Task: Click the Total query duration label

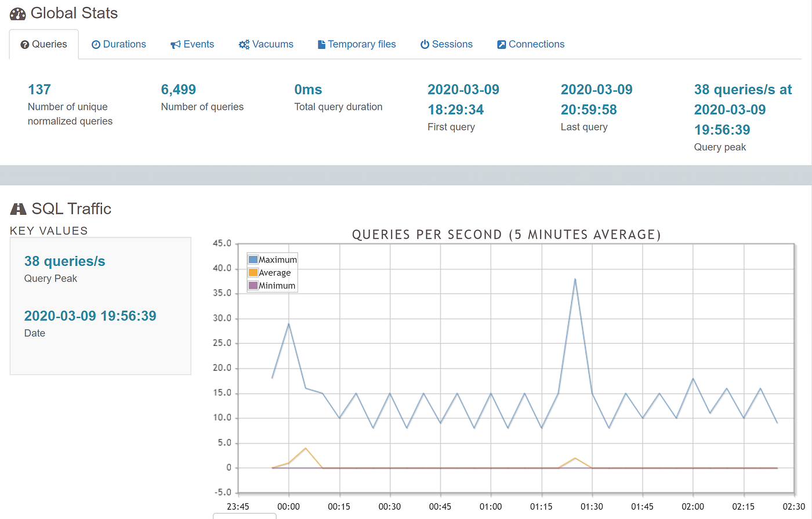Action: click(x=338, y=107)
